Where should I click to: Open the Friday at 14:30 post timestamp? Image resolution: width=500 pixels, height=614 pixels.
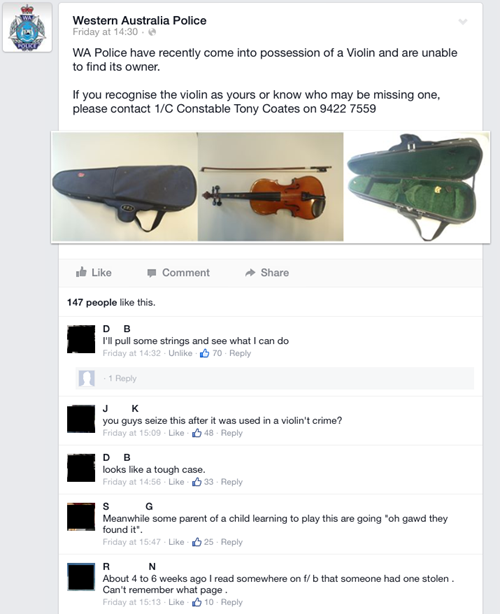(105, 32)
